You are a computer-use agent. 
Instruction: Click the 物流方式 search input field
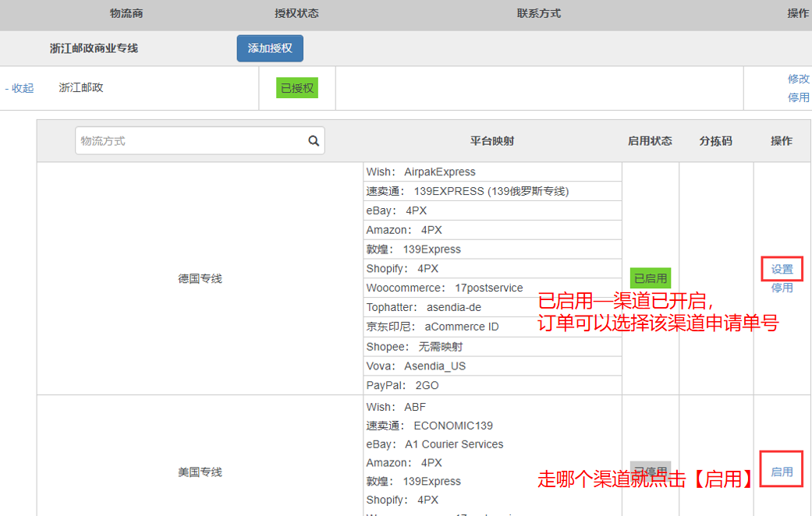tap(200, 141)
